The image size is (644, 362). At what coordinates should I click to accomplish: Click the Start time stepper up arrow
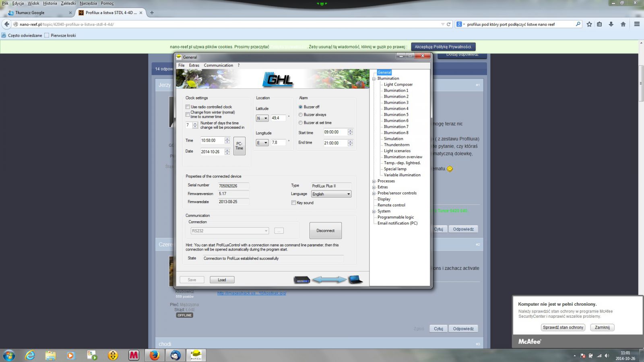tap(350, 130)
